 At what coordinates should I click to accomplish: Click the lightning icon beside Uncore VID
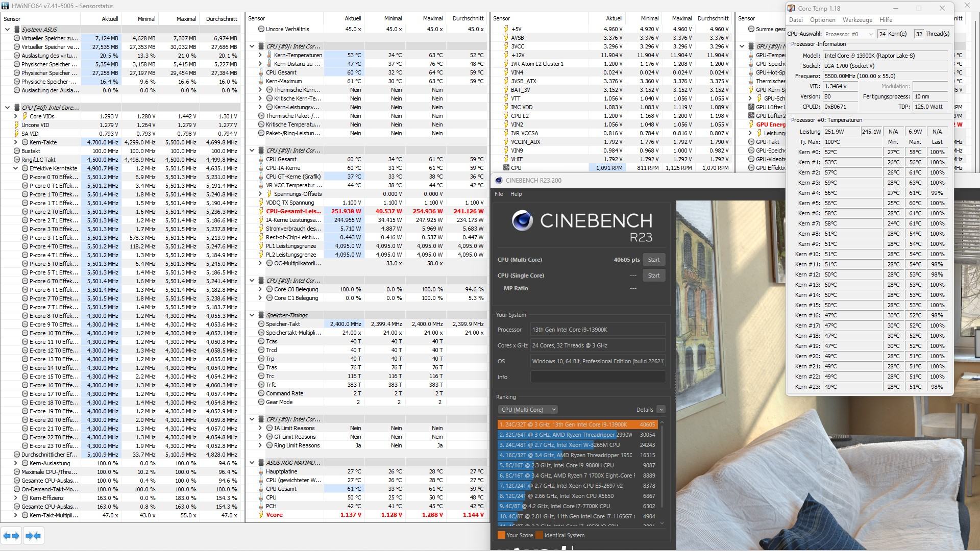16,125
